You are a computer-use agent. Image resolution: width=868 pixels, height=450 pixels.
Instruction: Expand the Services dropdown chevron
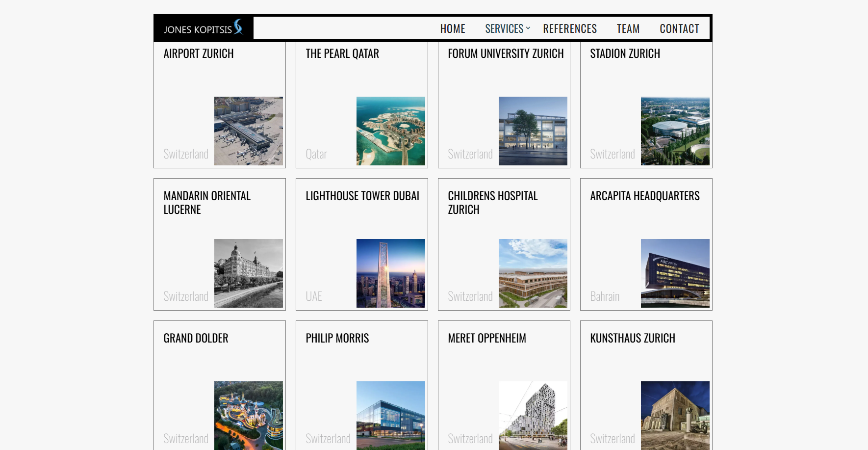pos(528,28)
